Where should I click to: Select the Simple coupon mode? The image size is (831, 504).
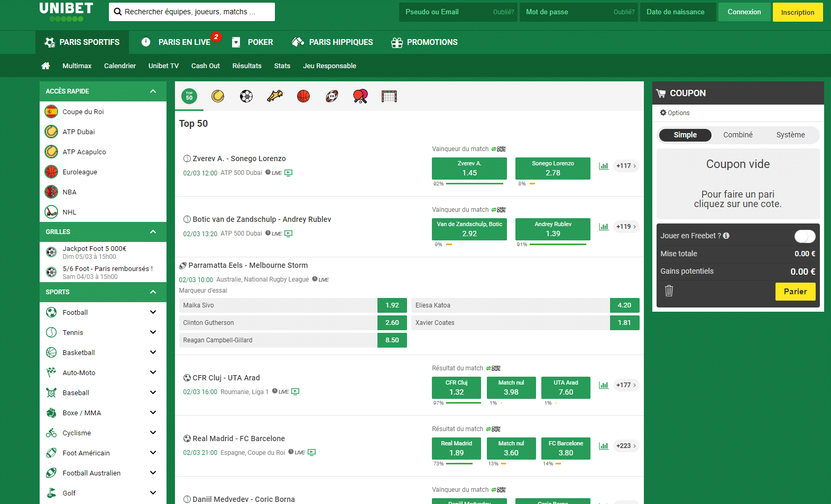(x=685, y=135)
